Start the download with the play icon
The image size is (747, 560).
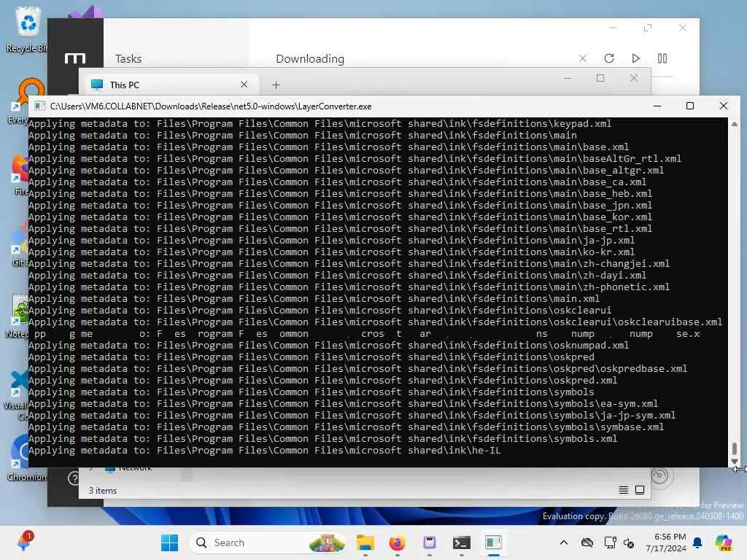635,58
